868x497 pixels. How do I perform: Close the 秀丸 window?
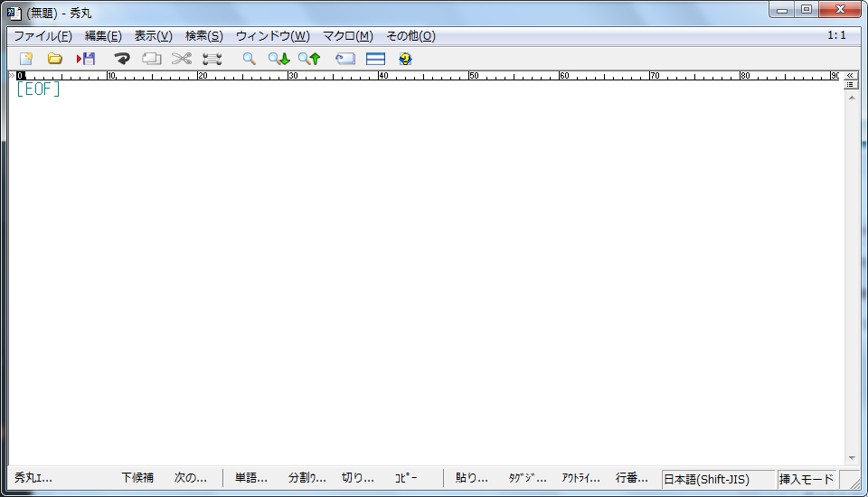pyautogui.click(x=840, y=9)
